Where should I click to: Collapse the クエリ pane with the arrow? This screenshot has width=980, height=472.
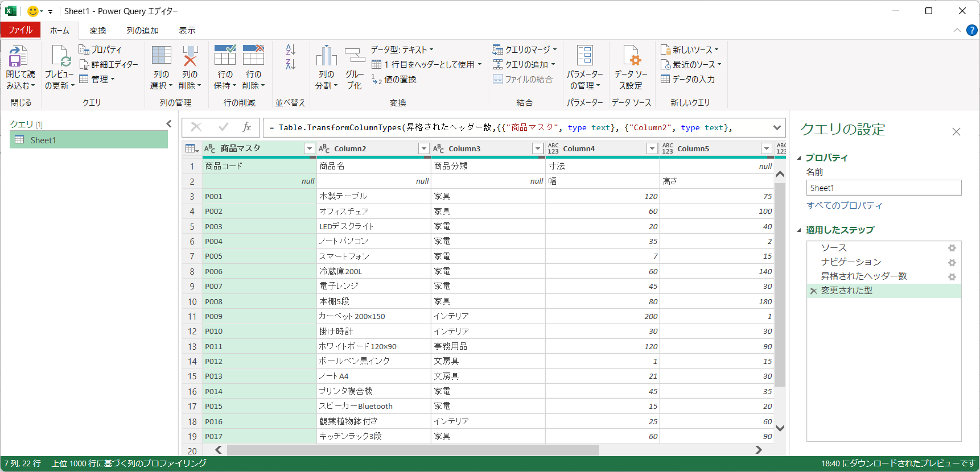point(168,123)
